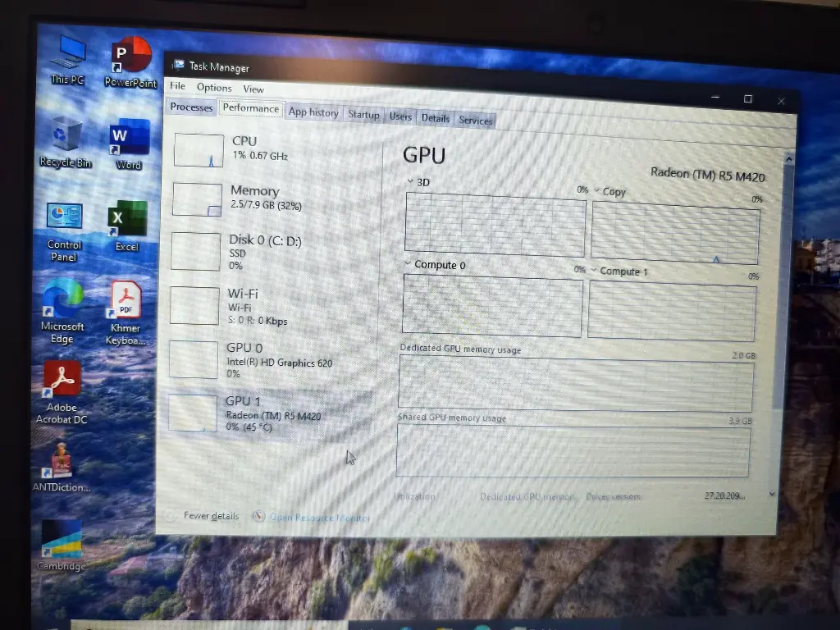The height and width of the screenshot is (630, 840).
Task: Select the Adobe Acrobat DC shortcut
Action: [x=62, y=393]
